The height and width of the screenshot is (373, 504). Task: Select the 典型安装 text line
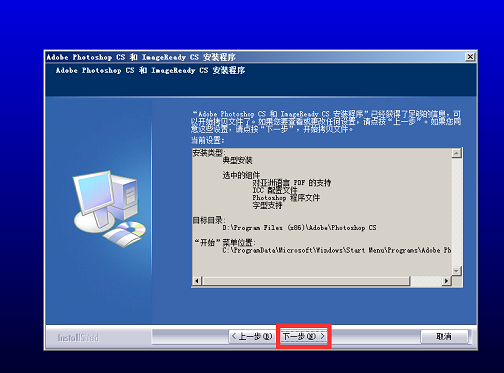pyautogui.click(x=237, y=161)
